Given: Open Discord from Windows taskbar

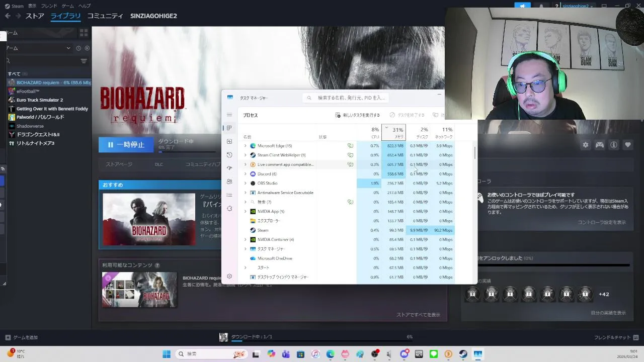Looking at the screenshot, I should (404, 354).
